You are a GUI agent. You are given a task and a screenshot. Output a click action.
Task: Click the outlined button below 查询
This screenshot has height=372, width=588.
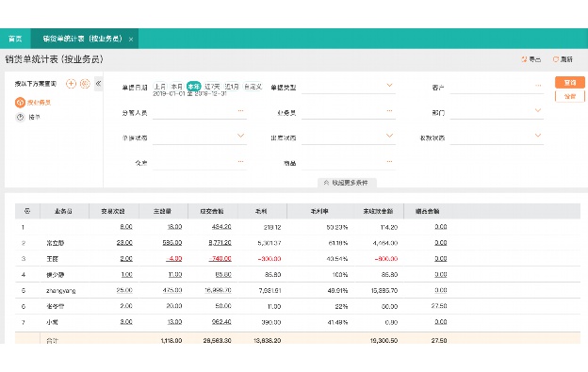pos(569,97)
